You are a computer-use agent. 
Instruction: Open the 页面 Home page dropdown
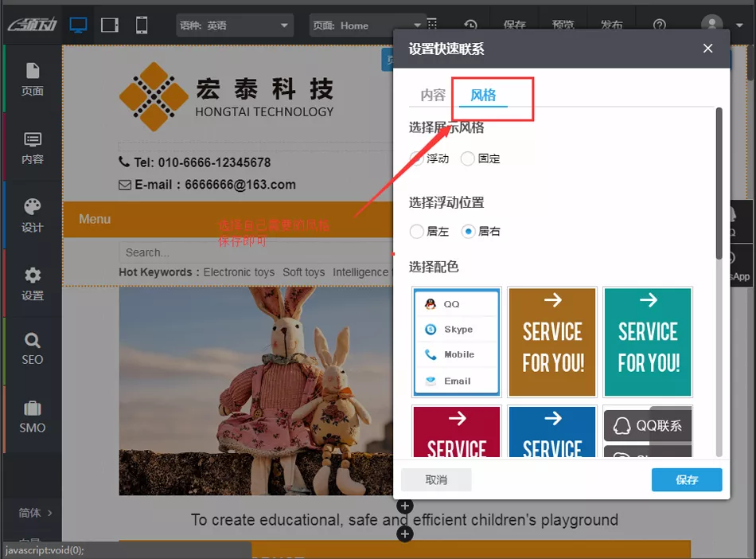[366, 25]
